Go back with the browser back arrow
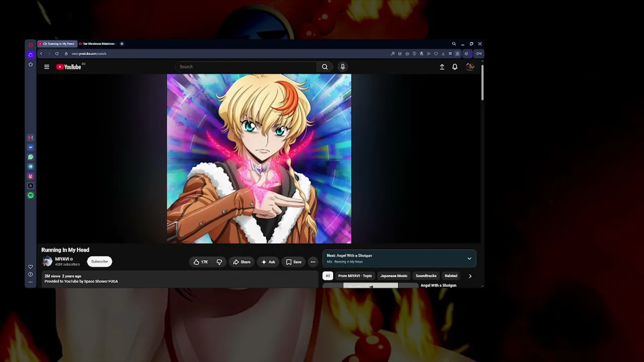 (x=41, y=54)
